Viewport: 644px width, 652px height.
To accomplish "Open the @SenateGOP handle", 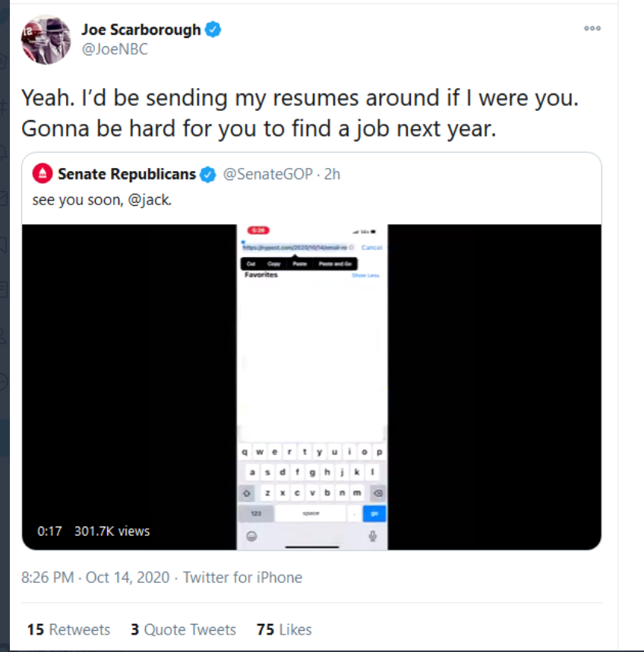I will tap(267, 174).
